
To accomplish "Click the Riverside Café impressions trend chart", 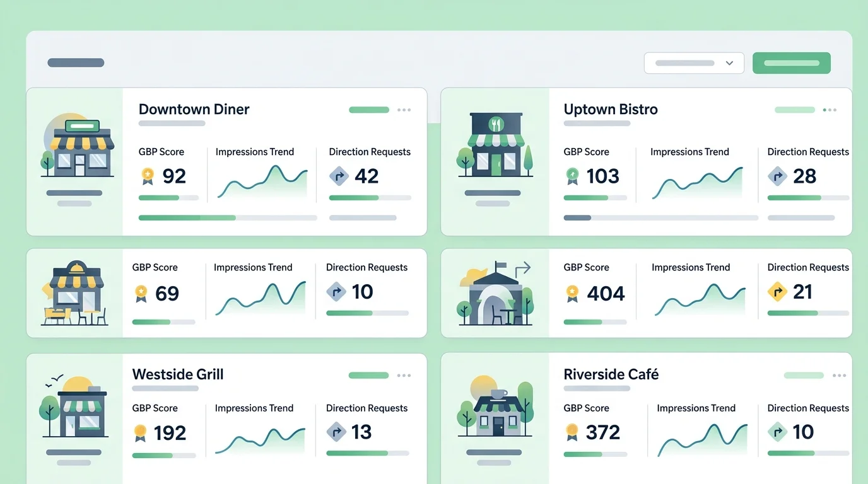I will [702, 439].
